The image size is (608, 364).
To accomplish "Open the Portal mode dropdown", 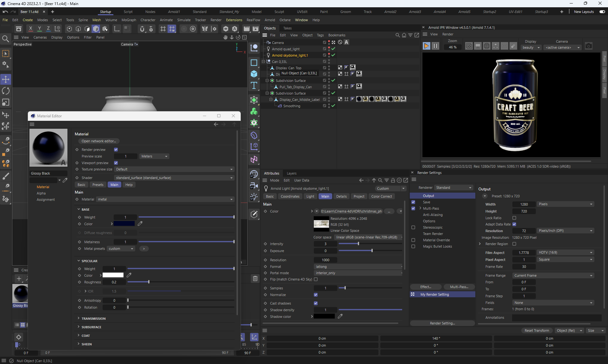I will click(x=358, y=273).
